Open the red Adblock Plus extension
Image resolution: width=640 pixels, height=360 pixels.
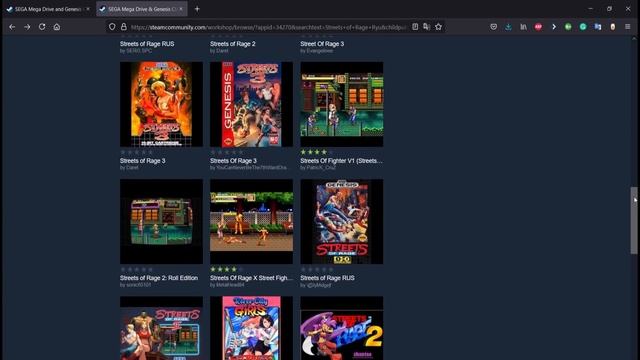(538, 27)
